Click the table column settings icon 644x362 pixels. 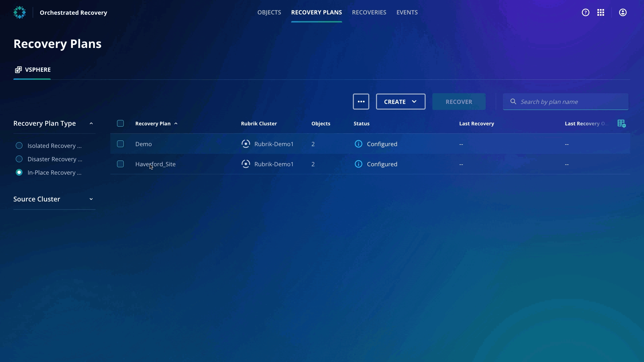622,124
